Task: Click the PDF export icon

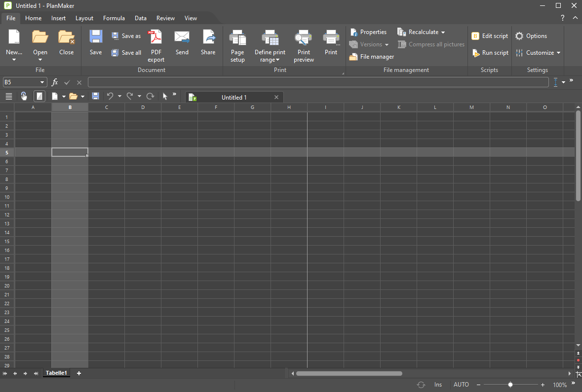Action: click(x=156, y=37)
